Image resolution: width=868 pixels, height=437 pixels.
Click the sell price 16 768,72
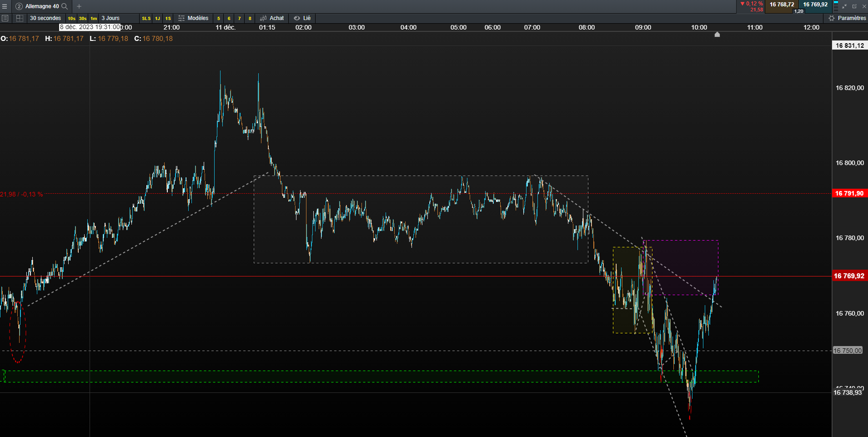782,5
